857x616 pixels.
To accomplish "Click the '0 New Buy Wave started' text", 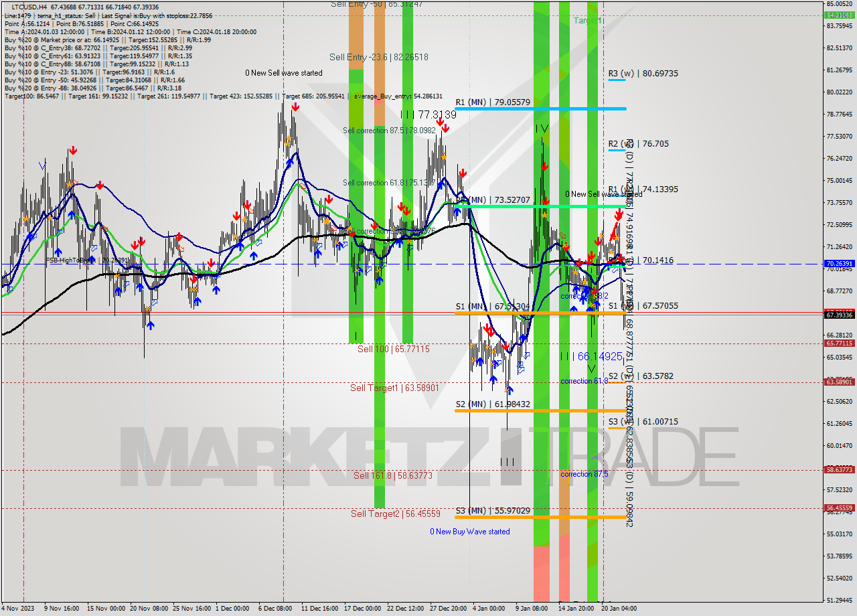I will pos(470,532).
